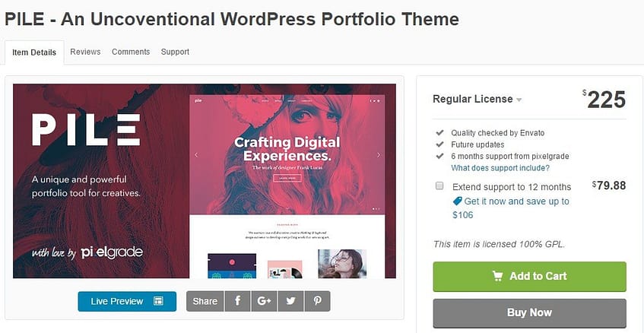Enable Extend support to 12 months checkbox
Image resolution: width=644 pixels, height=333 pixels.
coord(439,186)
